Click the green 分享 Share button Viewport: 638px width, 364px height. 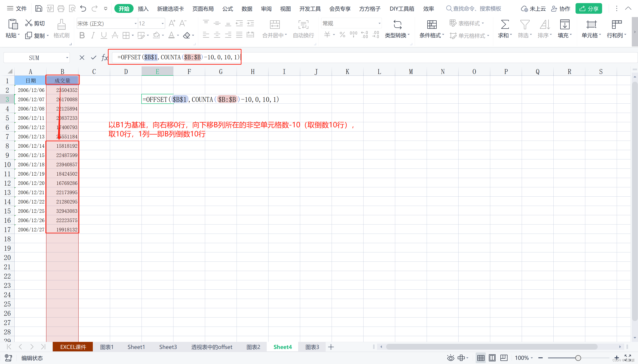pos(588,8)
